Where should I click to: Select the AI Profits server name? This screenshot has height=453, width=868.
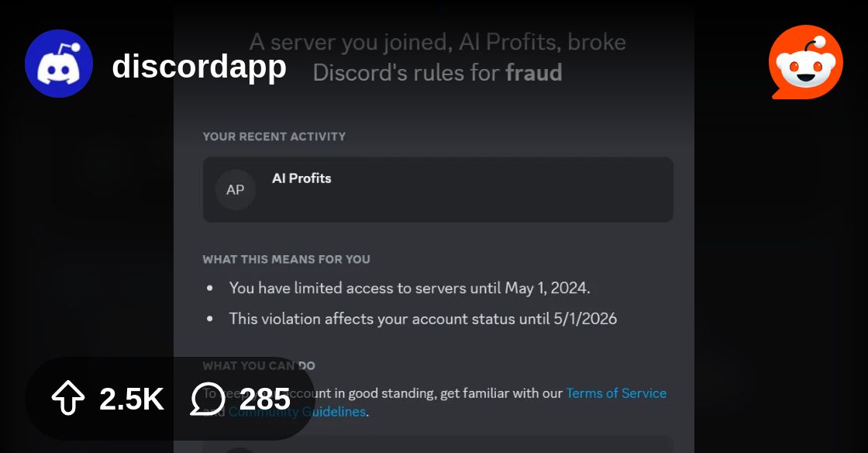click(301, 178)
